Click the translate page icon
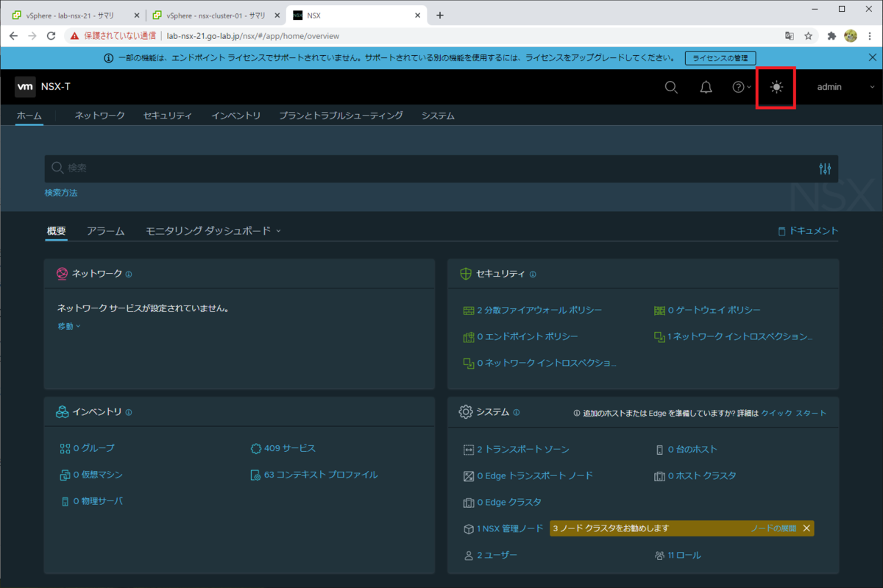 pyautogui.click(x=790, y=35)
